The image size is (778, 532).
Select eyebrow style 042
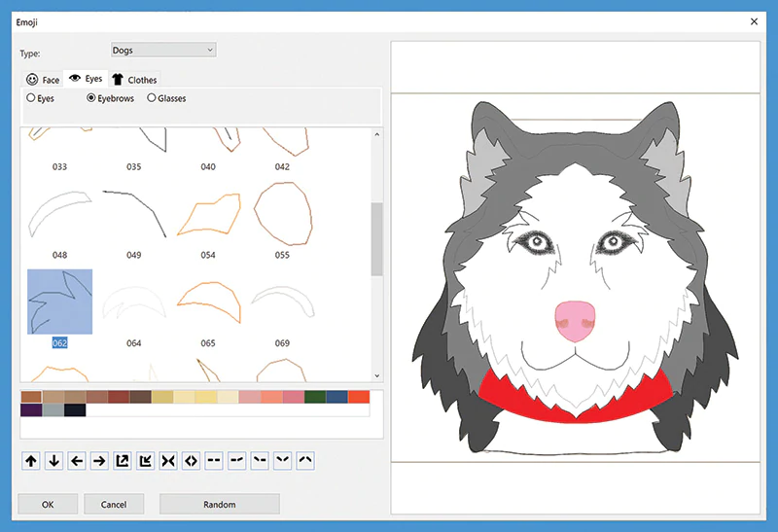point(282,149)
